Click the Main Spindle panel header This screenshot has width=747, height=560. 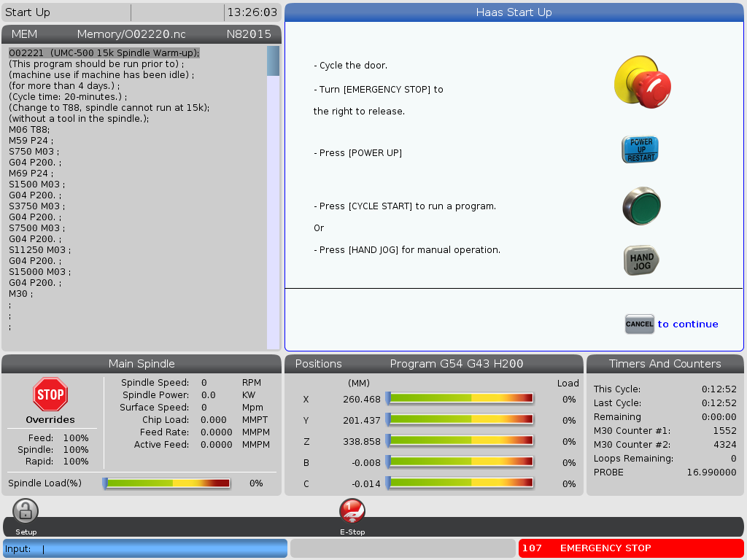142,364
